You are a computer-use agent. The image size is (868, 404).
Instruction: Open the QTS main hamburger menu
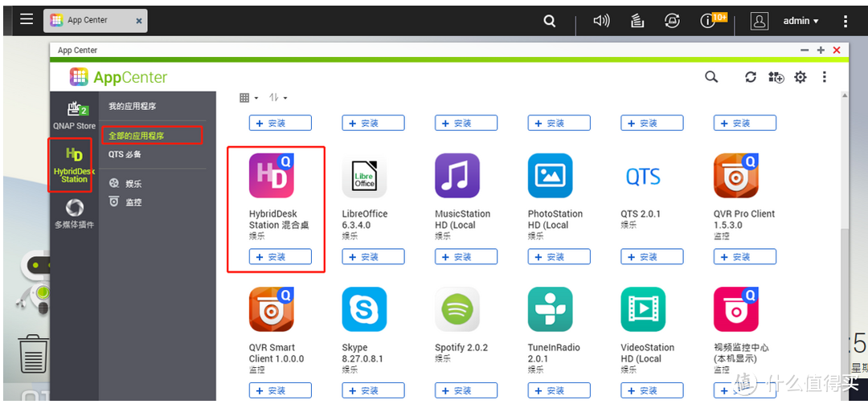(27, 20)
